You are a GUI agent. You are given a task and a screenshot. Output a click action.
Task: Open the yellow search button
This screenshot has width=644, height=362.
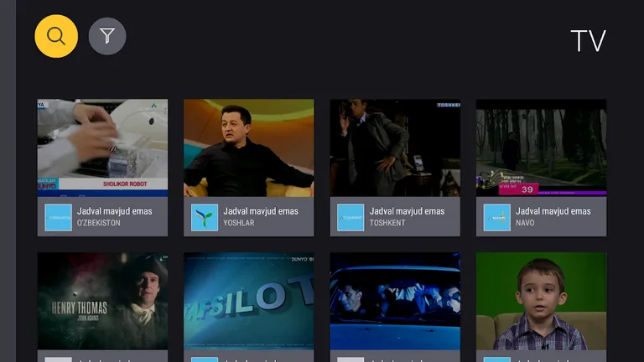point(56,36)
